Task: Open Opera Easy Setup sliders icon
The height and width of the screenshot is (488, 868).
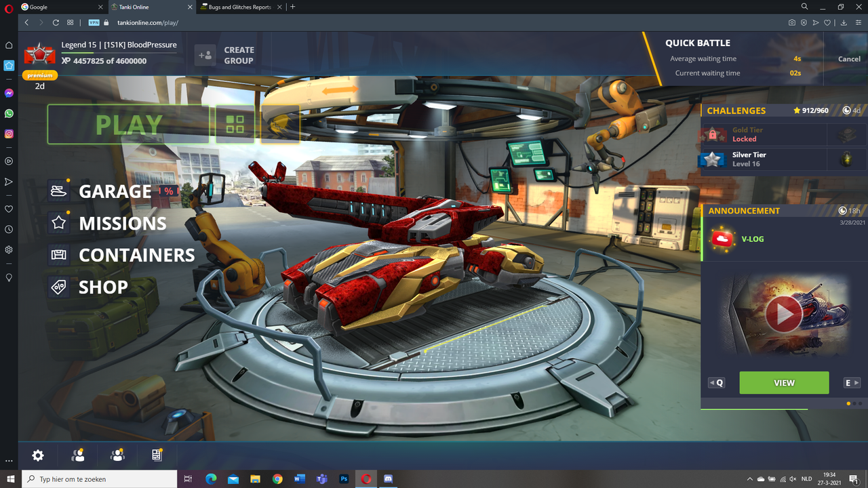Action: pos(859,22)
